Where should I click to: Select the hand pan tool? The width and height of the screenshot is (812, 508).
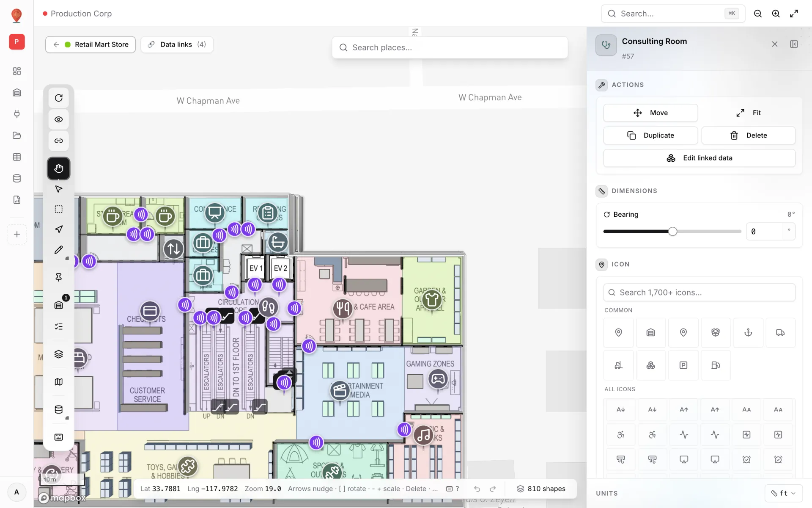pyautogui.click(x=59, y=168)
